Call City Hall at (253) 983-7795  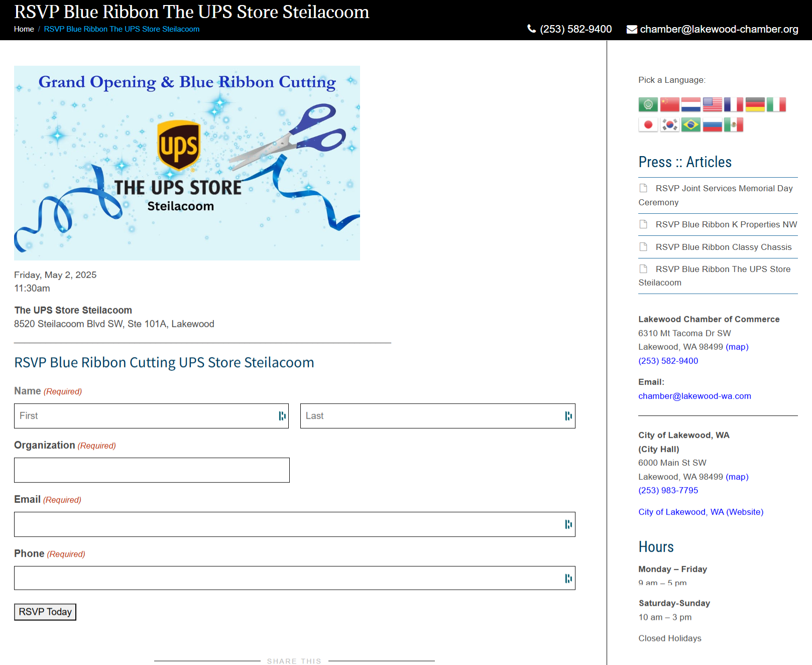[668, 490]
